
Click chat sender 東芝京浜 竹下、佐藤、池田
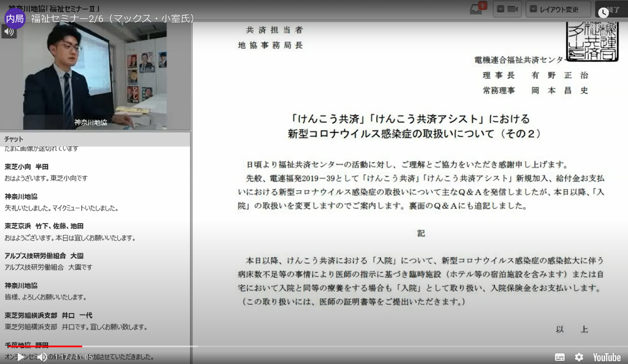coord(44,226)
